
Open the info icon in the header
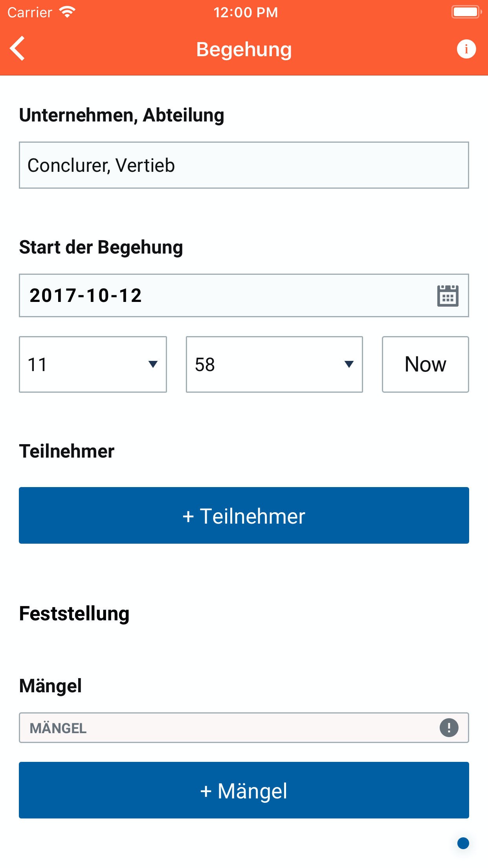pos(466,49)
